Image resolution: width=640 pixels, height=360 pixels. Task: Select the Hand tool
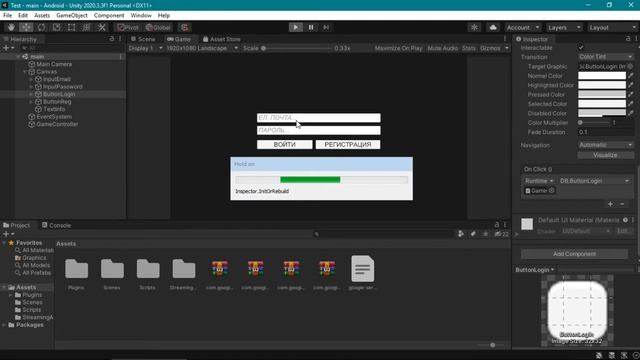pyautogui.click(x=11, y=27)
